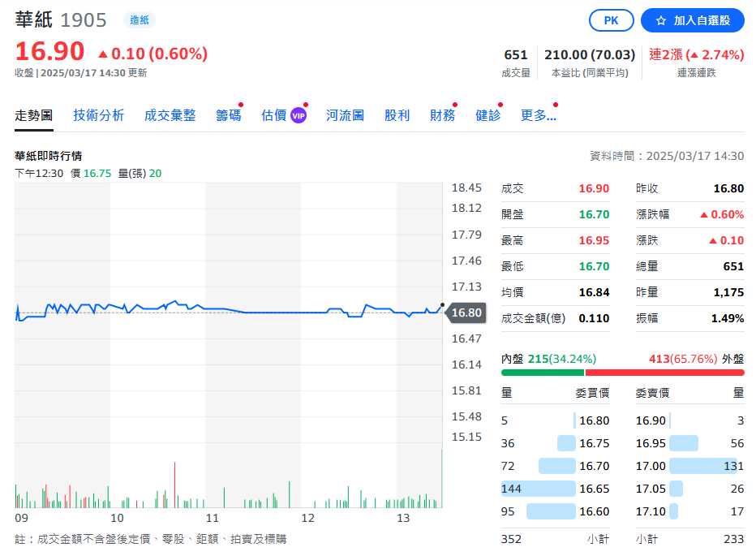Screen dimensions: 756x556
Task: Select the 走勢圖 tab
Action: pyautogui.click(x=34, y=115)
